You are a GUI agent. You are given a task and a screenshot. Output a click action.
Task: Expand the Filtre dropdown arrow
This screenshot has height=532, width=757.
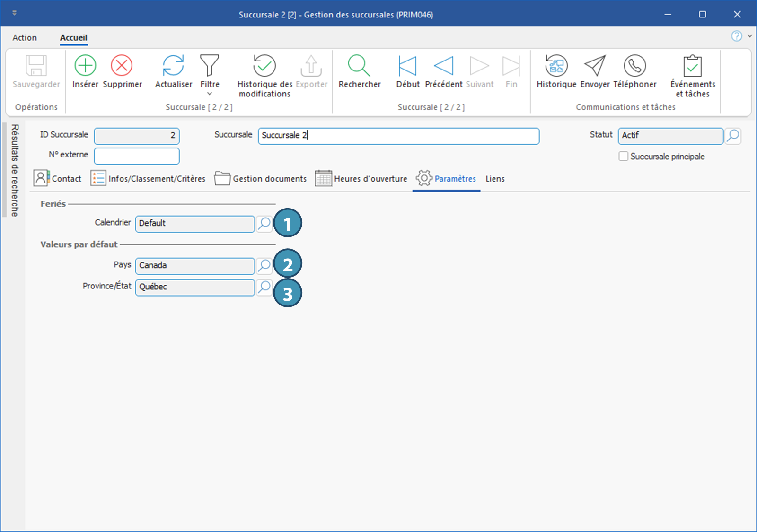click(x=210, y=94)
